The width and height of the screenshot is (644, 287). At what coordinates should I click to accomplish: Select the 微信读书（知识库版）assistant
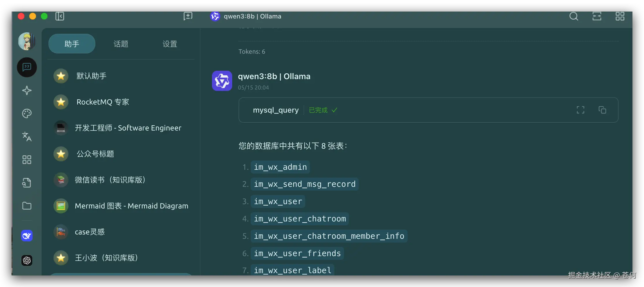121,180
